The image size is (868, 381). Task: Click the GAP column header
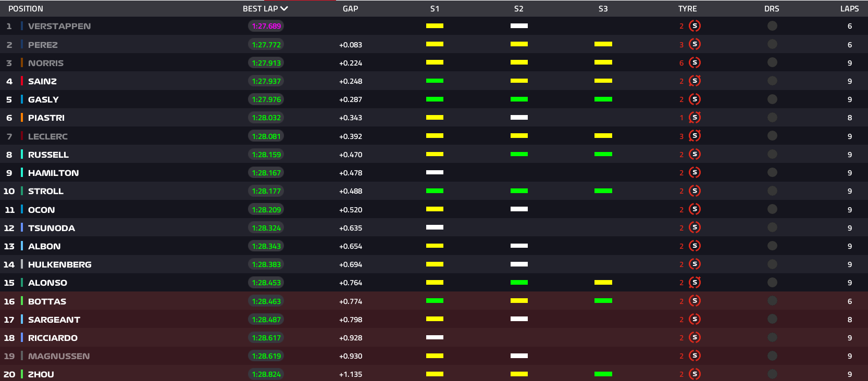(x=350, y=9)
